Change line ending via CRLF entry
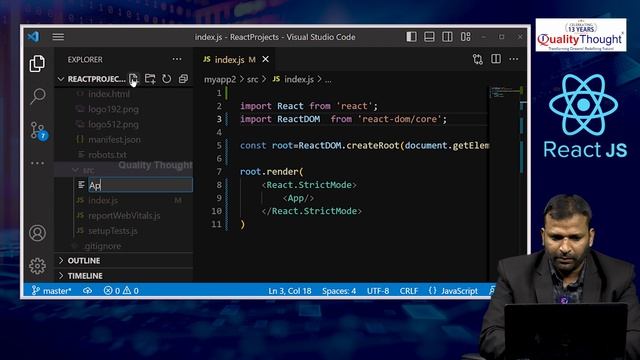The height and width of the screenshot is (360, 640). (409, 291)
